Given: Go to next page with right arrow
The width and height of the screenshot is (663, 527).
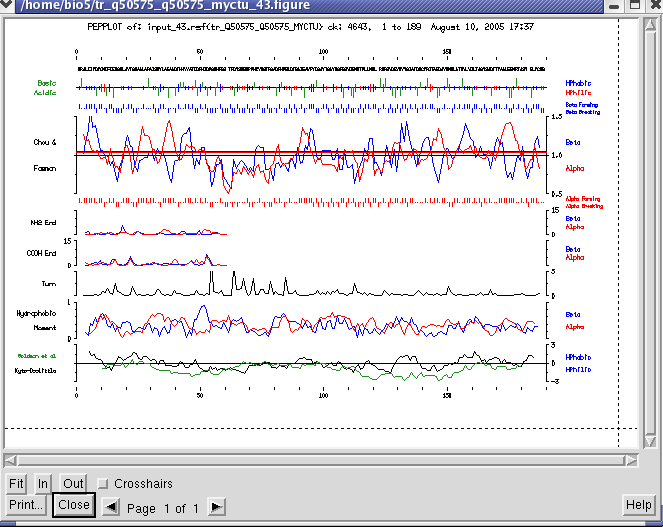Looking at the screenshot, I should click(217, 507).
